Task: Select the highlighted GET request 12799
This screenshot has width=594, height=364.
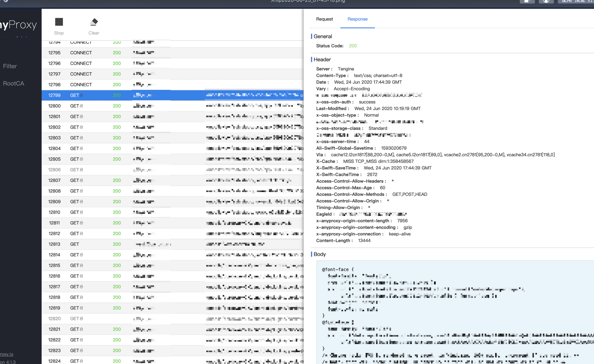Action: click(172, 95)
